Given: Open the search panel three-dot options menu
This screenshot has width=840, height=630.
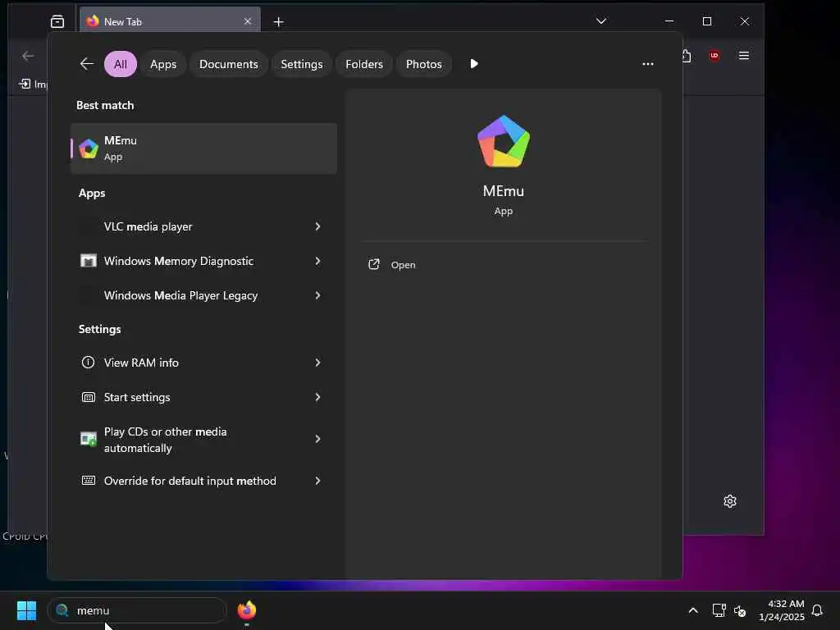Looking at the screenshot, I should point(648,64).
